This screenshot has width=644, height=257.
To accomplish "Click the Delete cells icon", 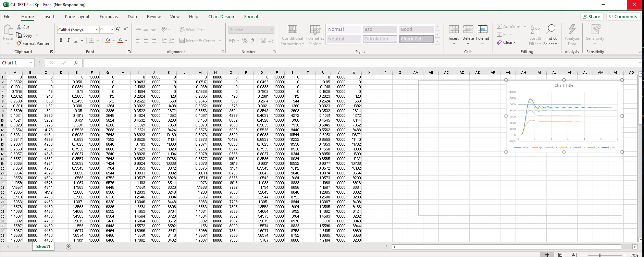I will (x=468, y=30).
